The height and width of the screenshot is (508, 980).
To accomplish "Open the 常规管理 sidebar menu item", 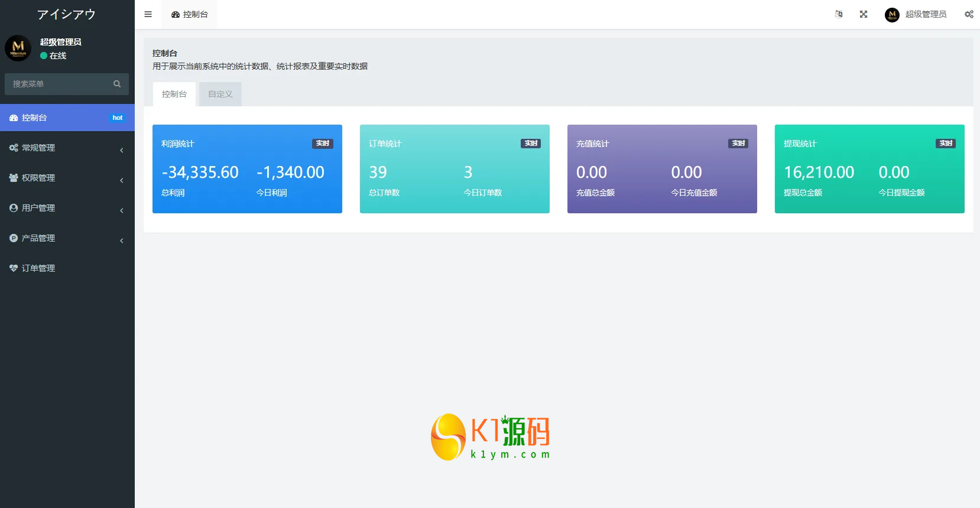I will click(x=67, y=148).
